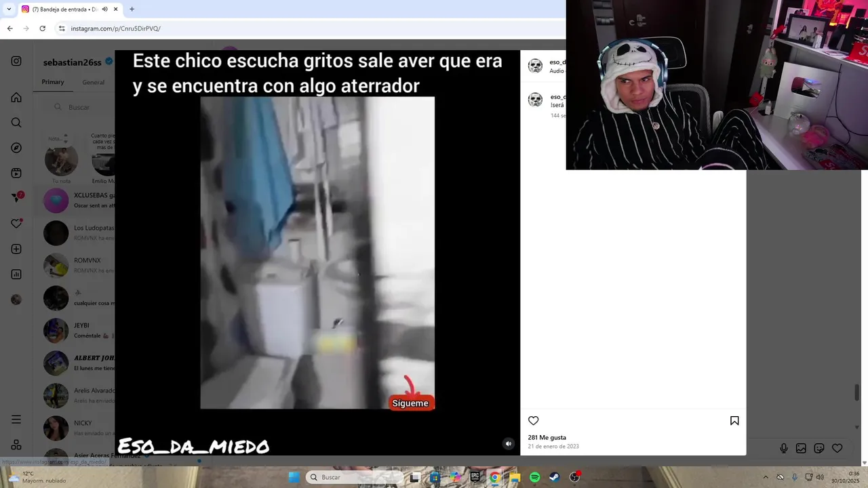Click the sebastian26ss account name
Viewport: 868px width, 488px height.
[x=72, y=62]
